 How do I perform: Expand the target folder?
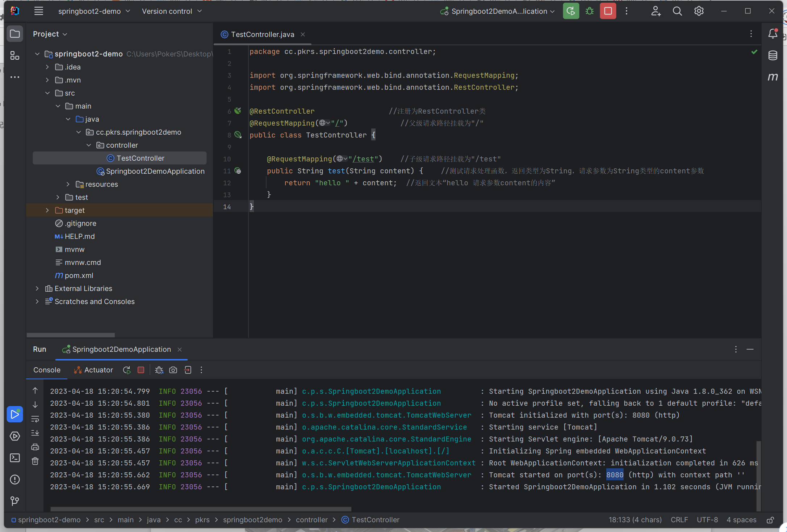coord(47,210)
